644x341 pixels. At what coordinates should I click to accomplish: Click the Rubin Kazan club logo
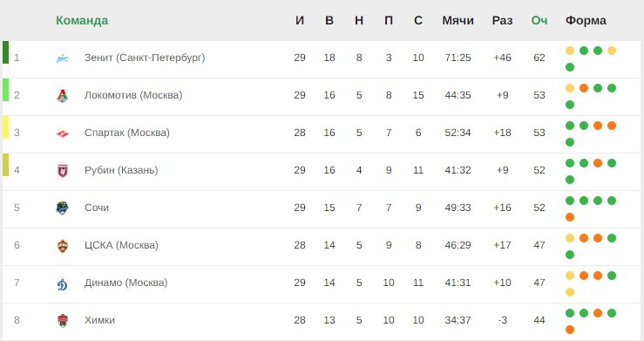pyautogui.click(x=63, y=171)
